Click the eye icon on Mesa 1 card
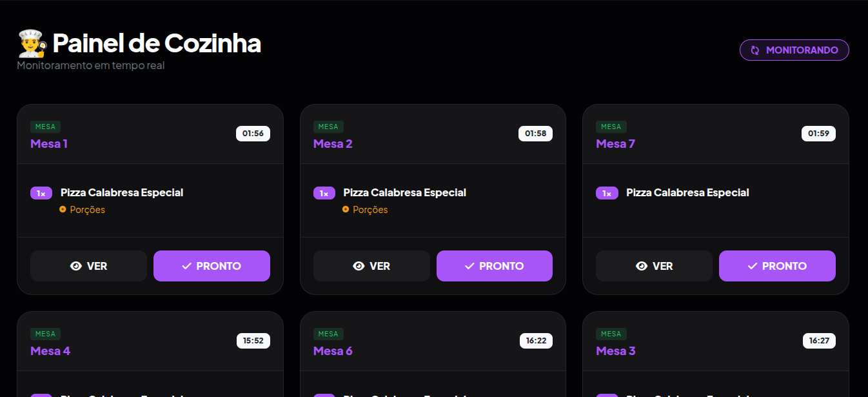The width and height of the screenshot is (868, 397). tap(76, 266)
